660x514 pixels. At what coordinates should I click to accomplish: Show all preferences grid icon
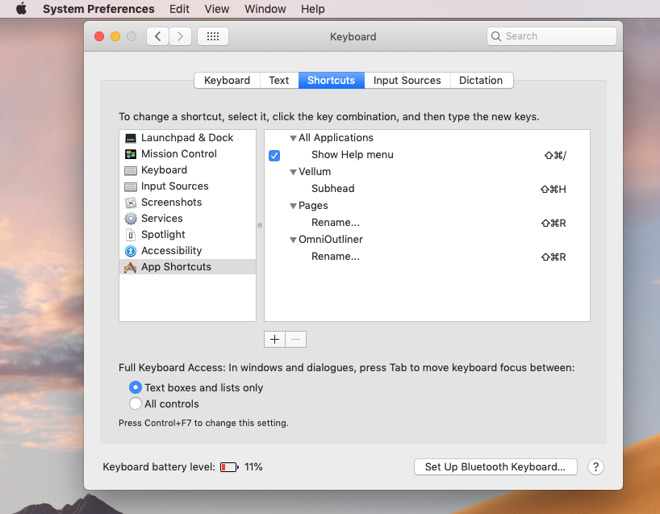213,36
